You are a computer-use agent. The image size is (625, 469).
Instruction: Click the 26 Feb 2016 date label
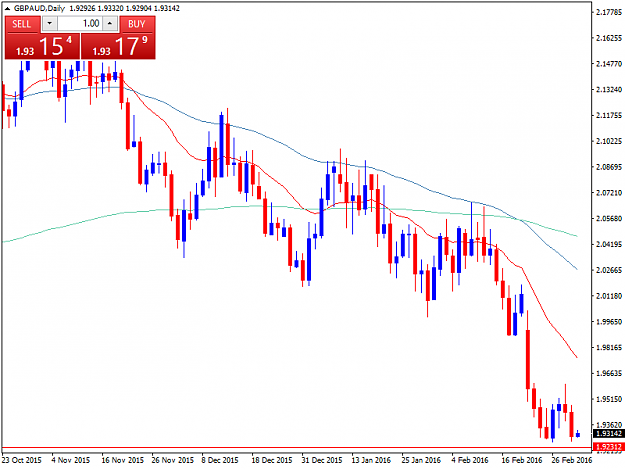(x=572, y=460)
